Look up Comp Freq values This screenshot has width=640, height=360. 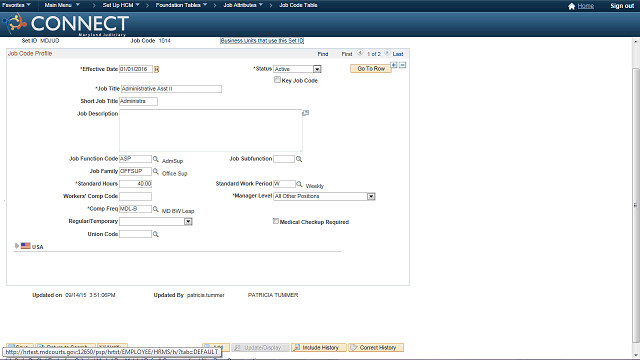(156, 209)
